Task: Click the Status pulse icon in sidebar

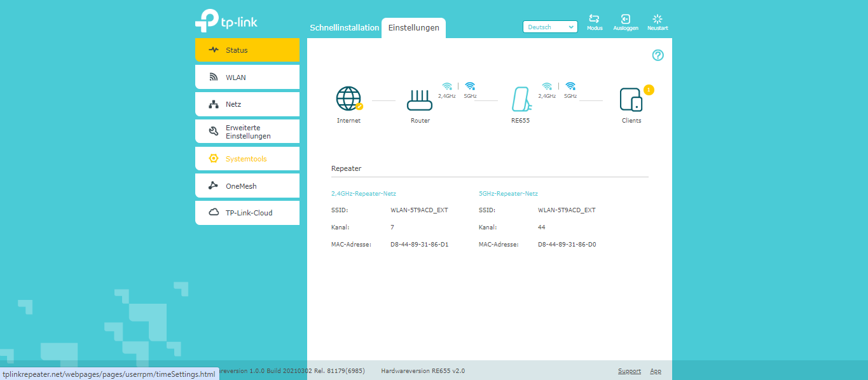Action: (214, 50)
